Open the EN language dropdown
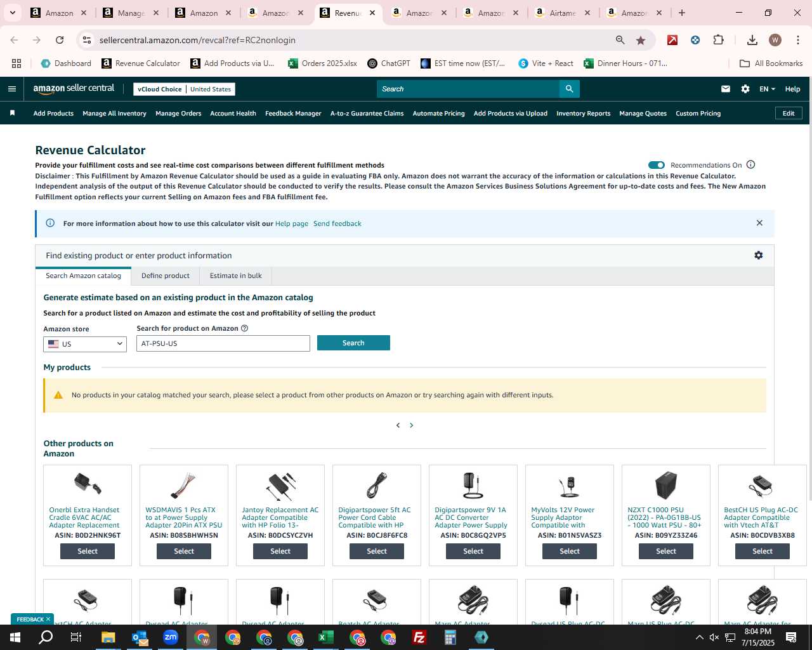The width and height of the screenshot is (812, 650). (x=767, y=89)
